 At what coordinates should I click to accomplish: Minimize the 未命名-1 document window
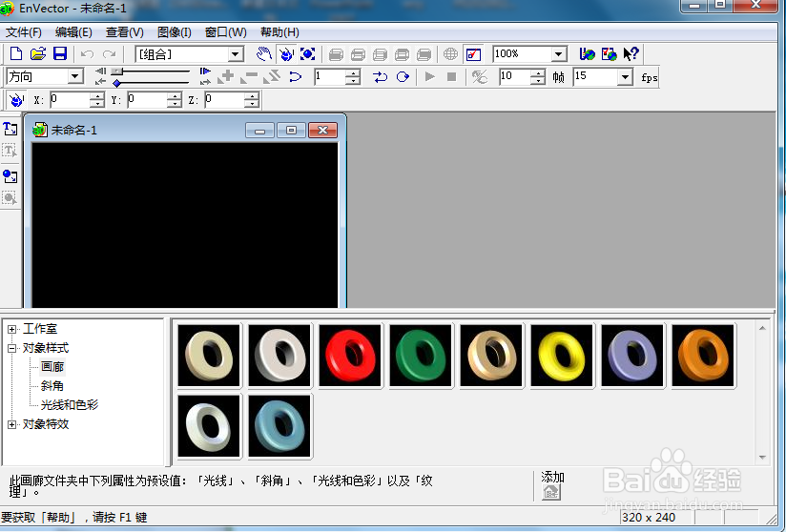coord(259,131)
